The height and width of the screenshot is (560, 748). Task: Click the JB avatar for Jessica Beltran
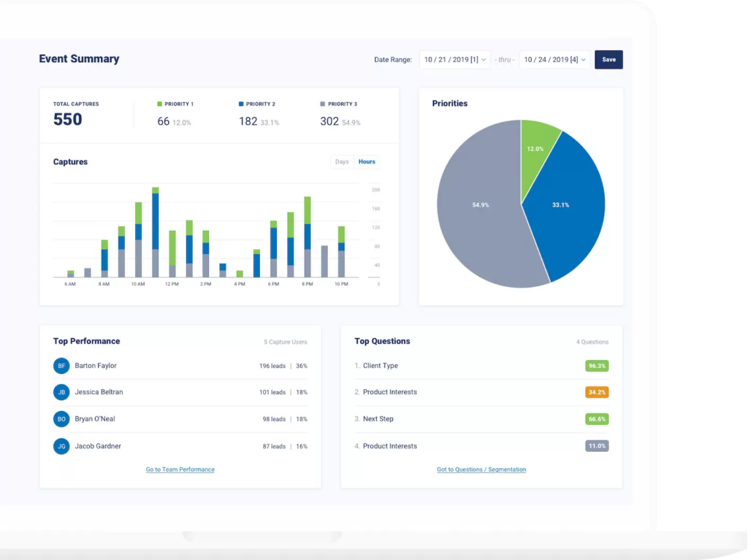click(x=61, y=392)
